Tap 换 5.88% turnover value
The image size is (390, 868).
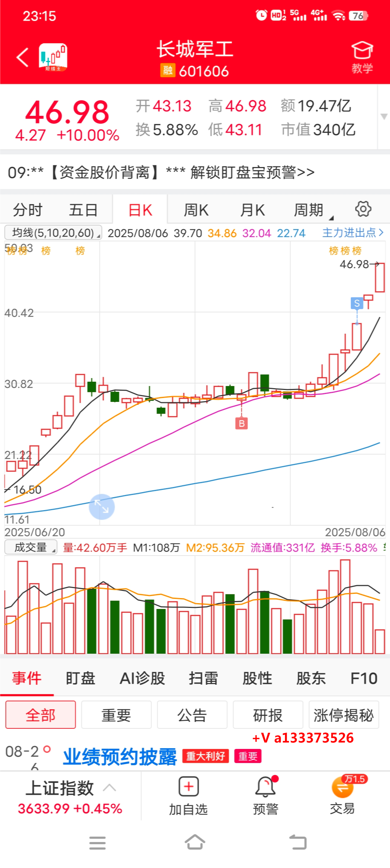(x=167, y=130)
